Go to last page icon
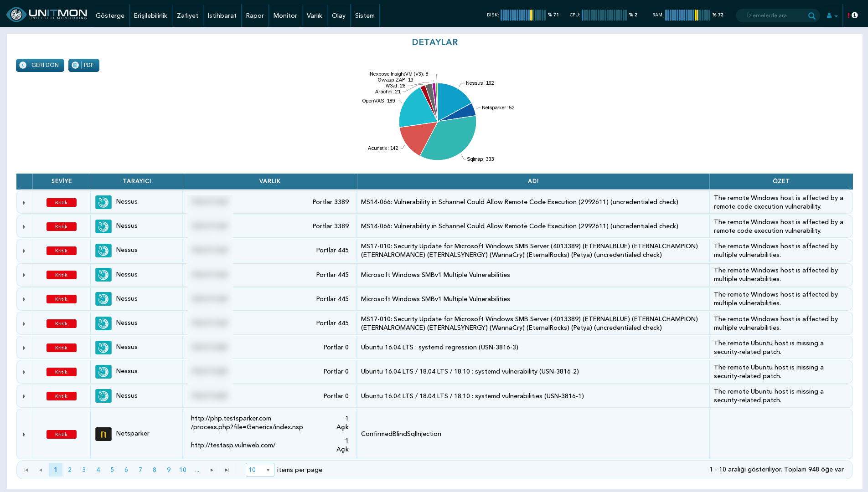 pos(227,470)
